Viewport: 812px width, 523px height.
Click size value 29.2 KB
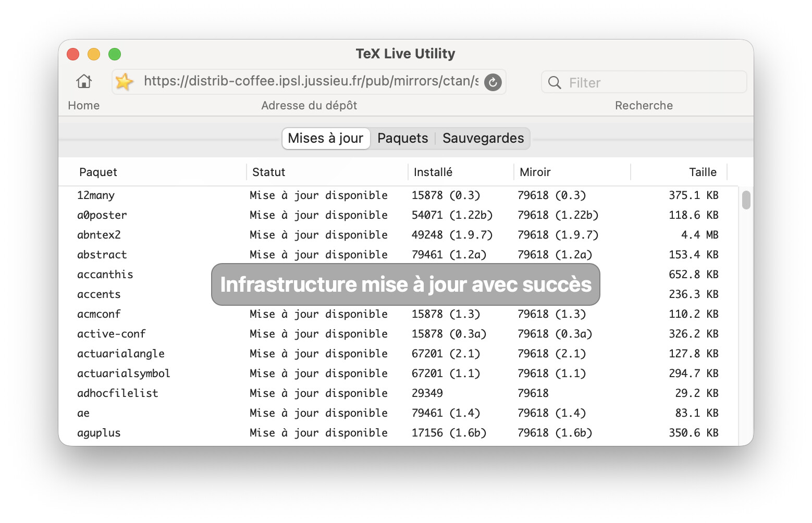pos(697,393)
